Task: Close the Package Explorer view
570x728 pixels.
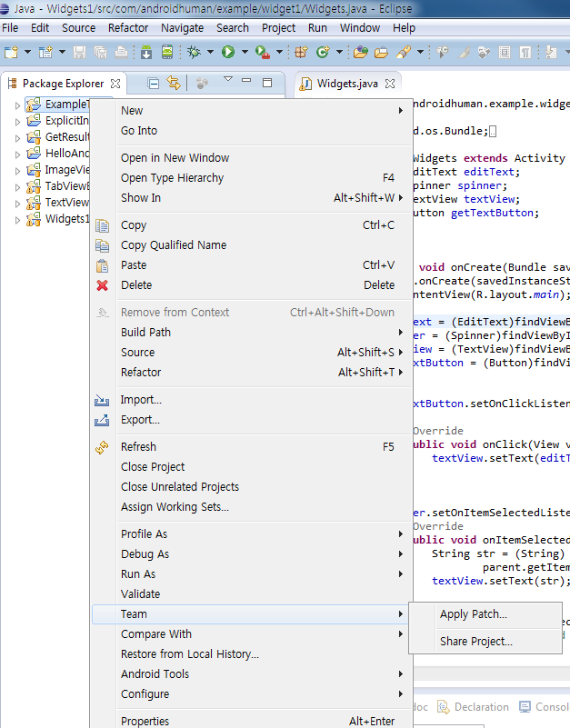Action: (115, 84)
